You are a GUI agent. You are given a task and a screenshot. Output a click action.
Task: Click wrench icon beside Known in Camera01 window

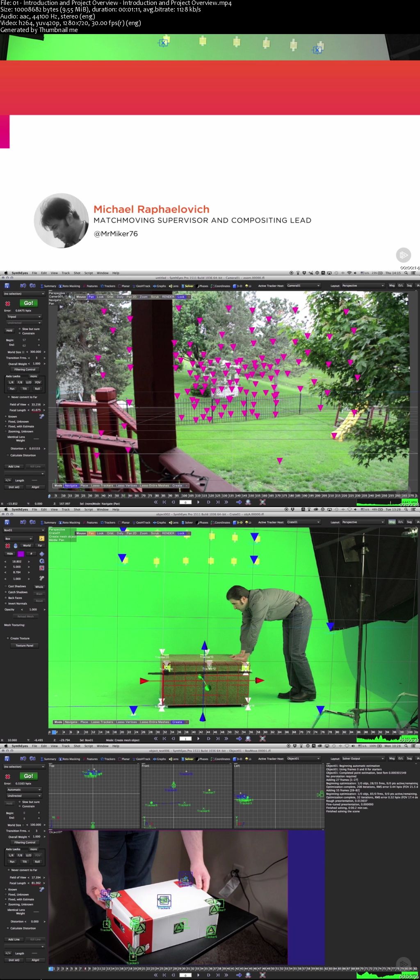[41, 417]
